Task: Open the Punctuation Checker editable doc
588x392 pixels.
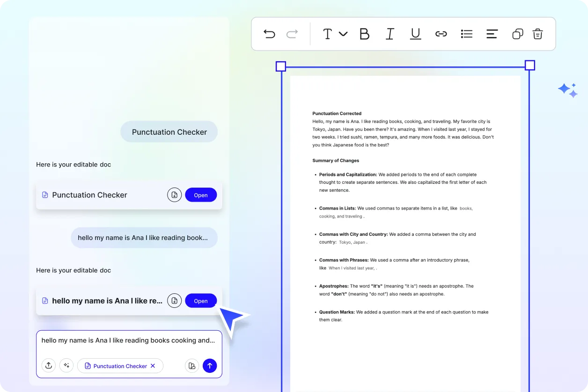Action: (x=201, y=195)
